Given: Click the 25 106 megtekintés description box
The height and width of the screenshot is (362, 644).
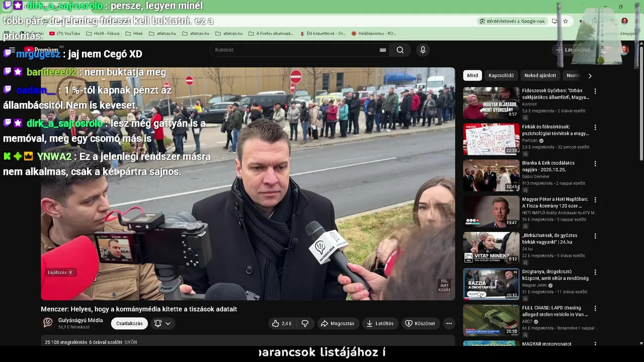Looking at the screenshot, I should [248, 342].
